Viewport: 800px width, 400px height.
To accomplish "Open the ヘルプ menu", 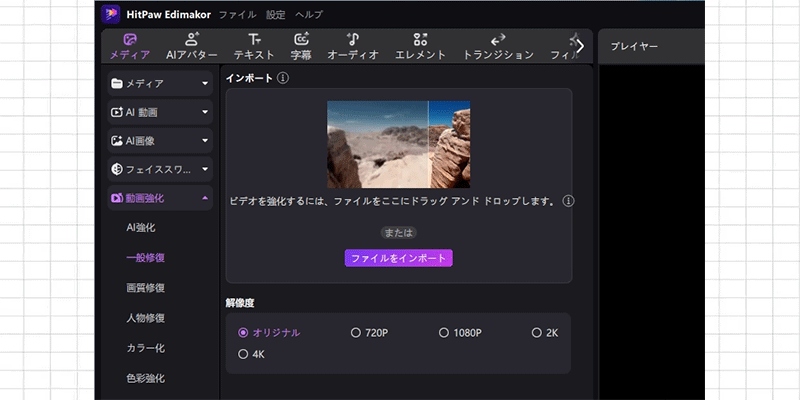I will (x=309, y=15).
